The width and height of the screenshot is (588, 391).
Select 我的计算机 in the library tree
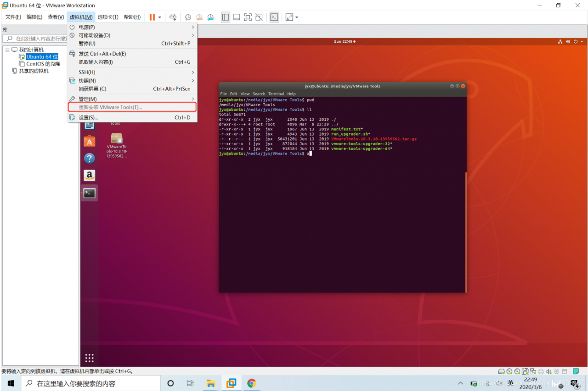31,50
